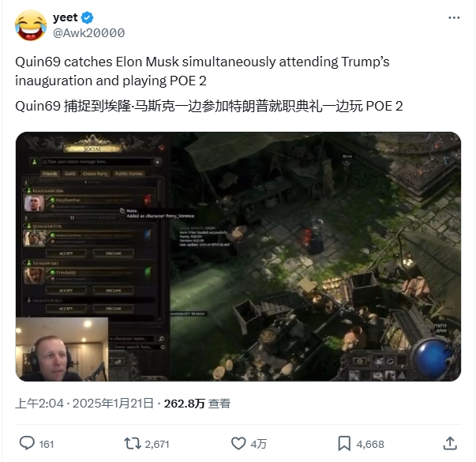Open the share upload icon
Screen dimensions: 476x462
click(x=450, y=444)
